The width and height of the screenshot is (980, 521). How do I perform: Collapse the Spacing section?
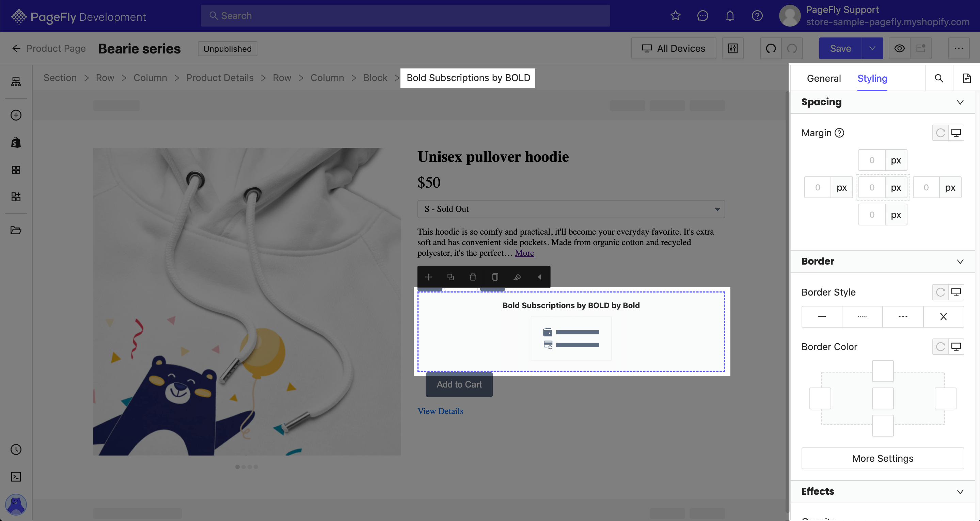960,102
